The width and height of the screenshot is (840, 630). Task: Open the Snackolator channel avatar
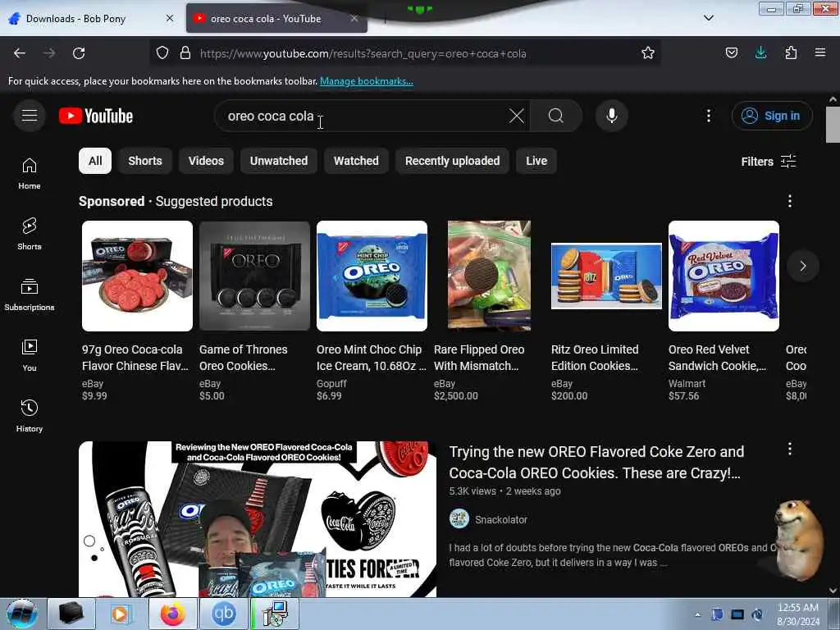click(x=459, y=519)
